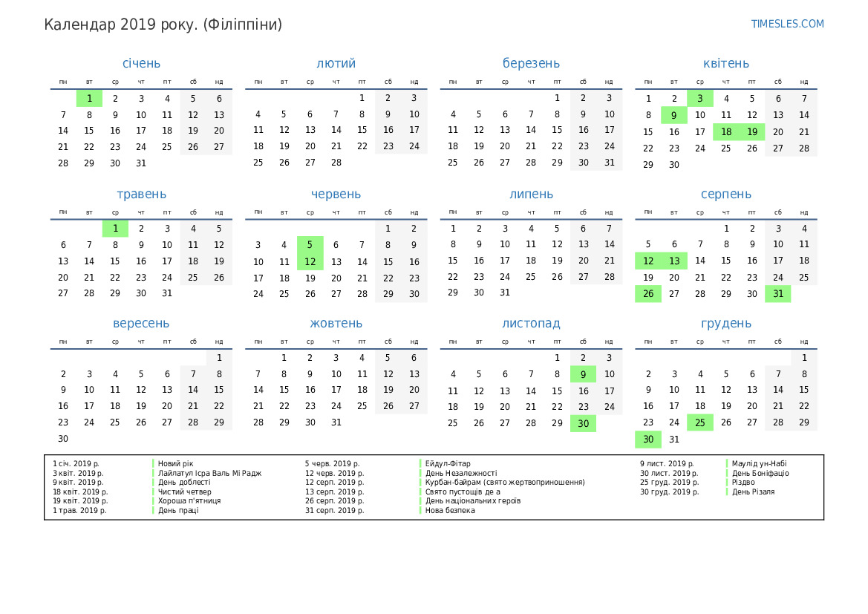Image resolution: width=868 pixels, height=614 pixels.
Task: Click green marker beside "Маулід ун-Набі"
Action: (x=726, y=464)
